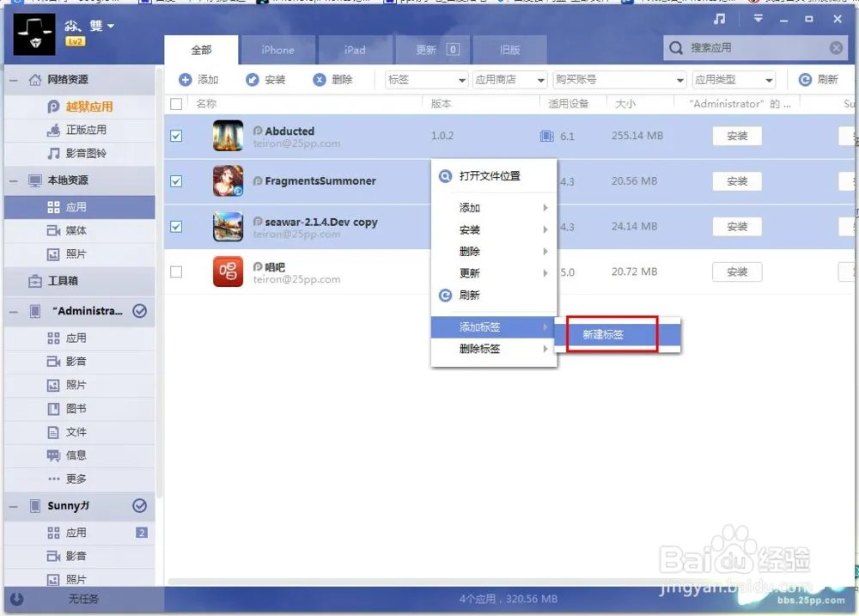Viewport: 859px width, 616px height.
Task: Click the Abducted app icon
Action: click(228, 137)
